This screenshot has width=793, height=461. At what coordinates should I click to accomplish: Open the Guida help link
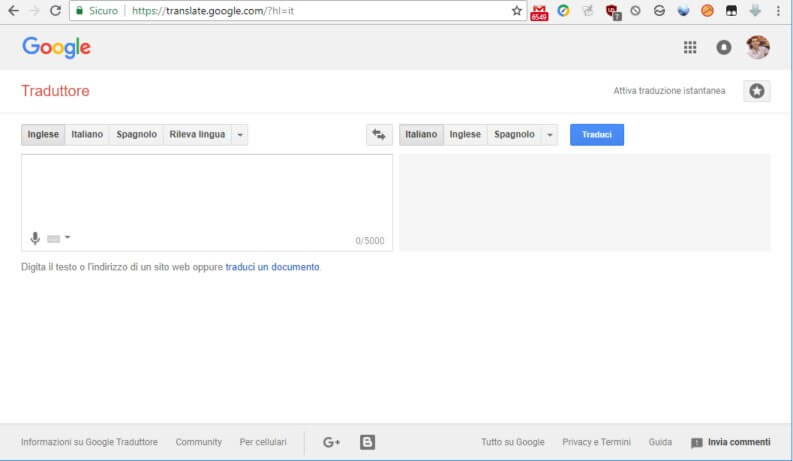tap(660, 442)
